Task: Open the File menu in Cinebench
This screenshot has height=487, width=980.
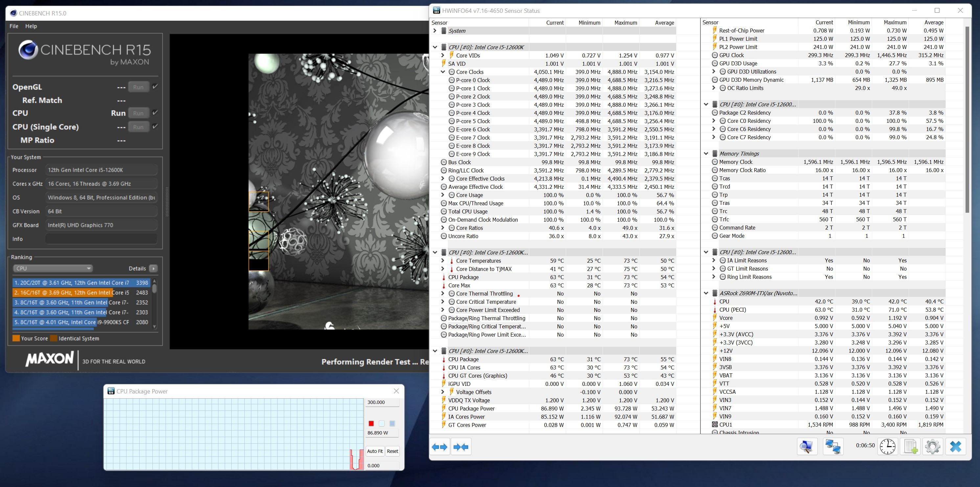Action: click(14, 26)
